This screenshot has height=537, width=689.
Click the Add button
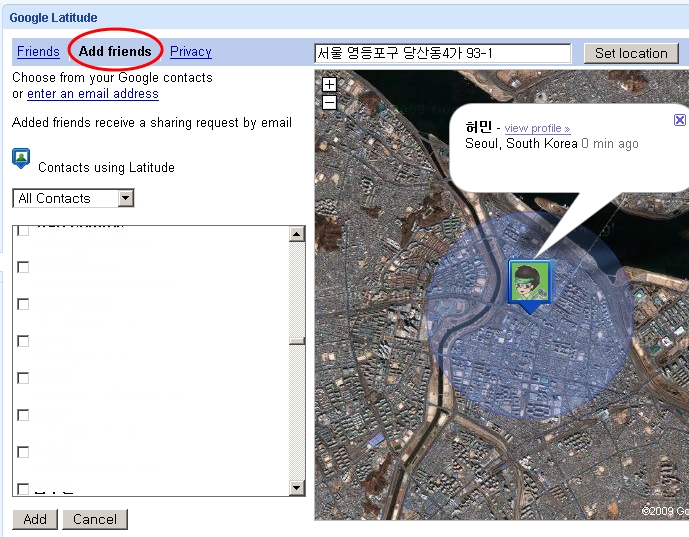tap(35, 519)
